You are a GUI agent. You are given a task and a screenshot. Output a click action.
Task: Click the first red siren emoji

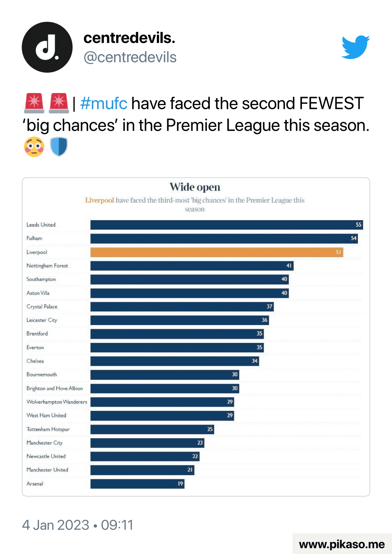[x=34, y=103]
